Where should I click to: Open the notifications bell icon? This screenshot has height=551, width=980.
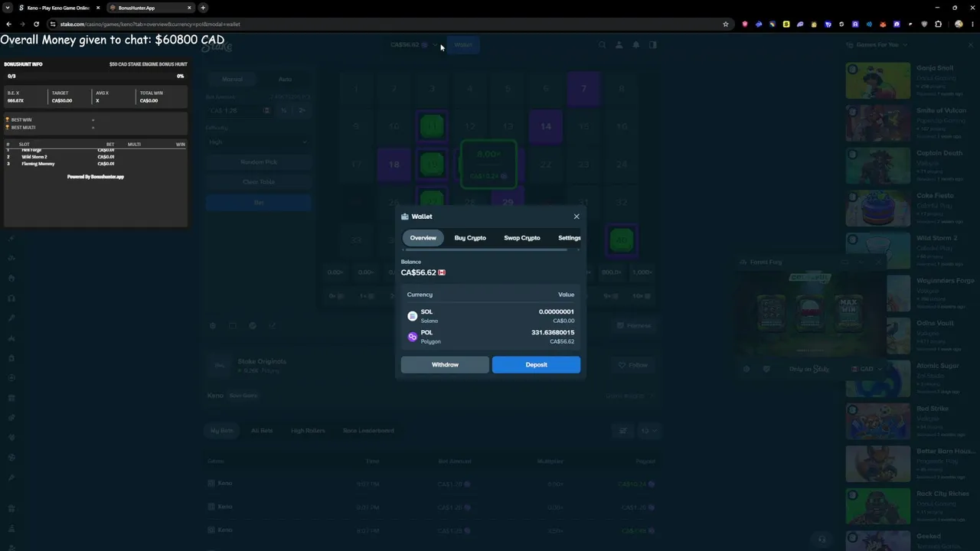click(635, 45)
